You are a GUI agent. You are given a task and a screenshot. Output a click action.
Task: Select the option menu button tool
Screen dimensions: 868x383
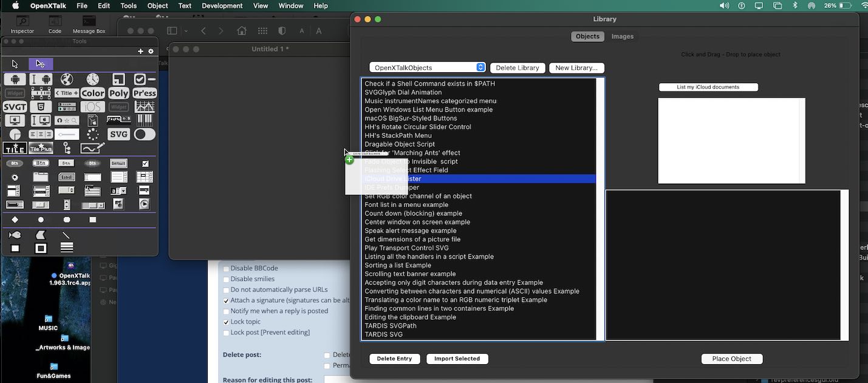click(67, 191)
